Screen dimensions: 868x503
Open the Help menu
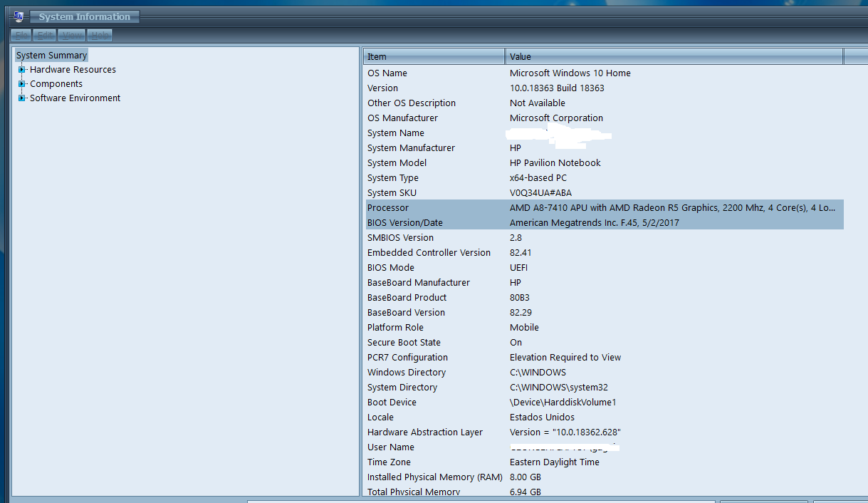click(x=100, y=35)
